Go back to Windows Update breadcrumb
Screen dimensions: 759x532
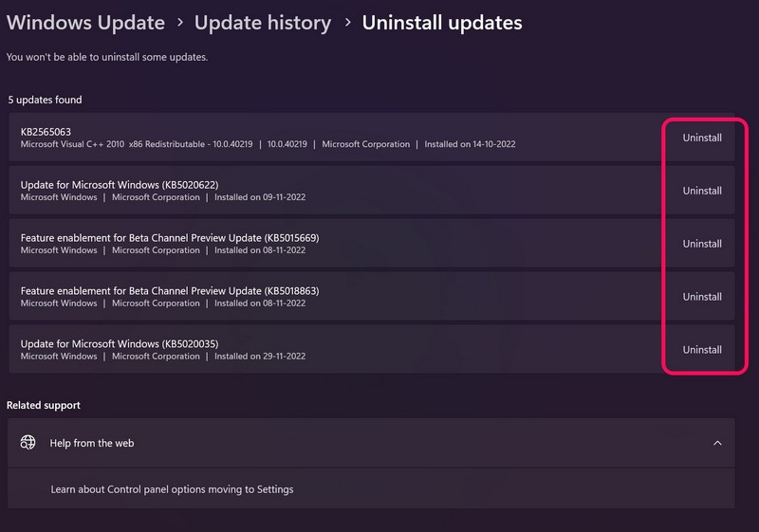pyautogui.click(x=85, y=23)
